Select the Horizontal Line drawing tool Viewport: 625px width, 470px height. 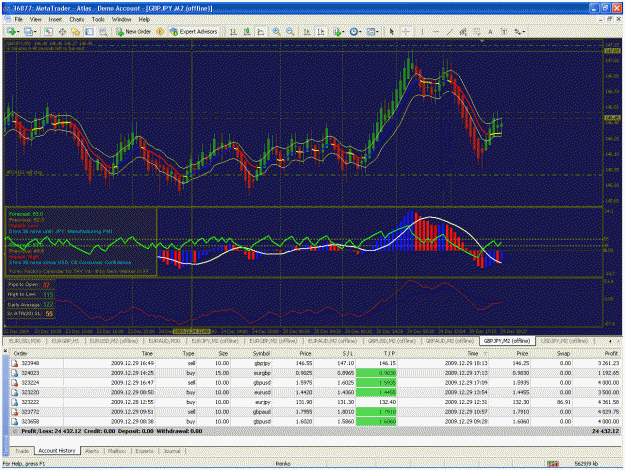pyautogui.click(x=436, y=31)
